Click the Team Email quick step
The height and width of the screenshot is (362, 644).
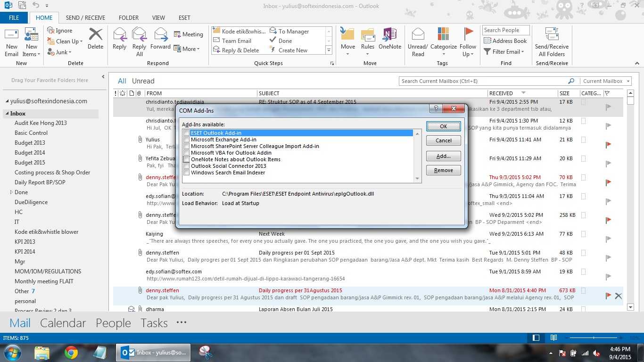pos(232,41)
